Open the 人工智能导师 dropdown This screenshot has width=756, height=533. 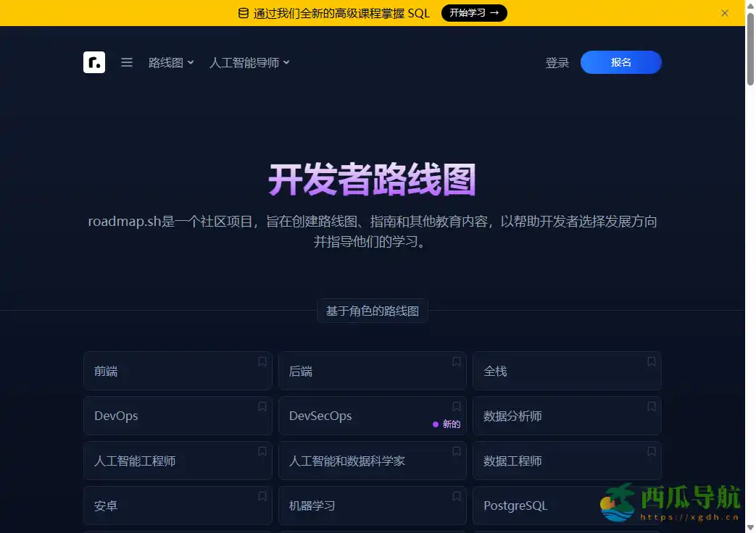click(x=249, y=62)
